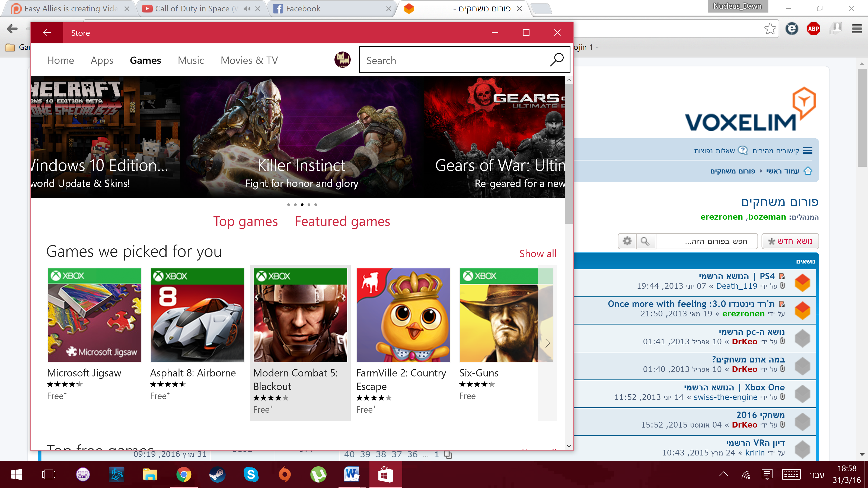
Task: Open the Top games link
Action: click(245, 221)
